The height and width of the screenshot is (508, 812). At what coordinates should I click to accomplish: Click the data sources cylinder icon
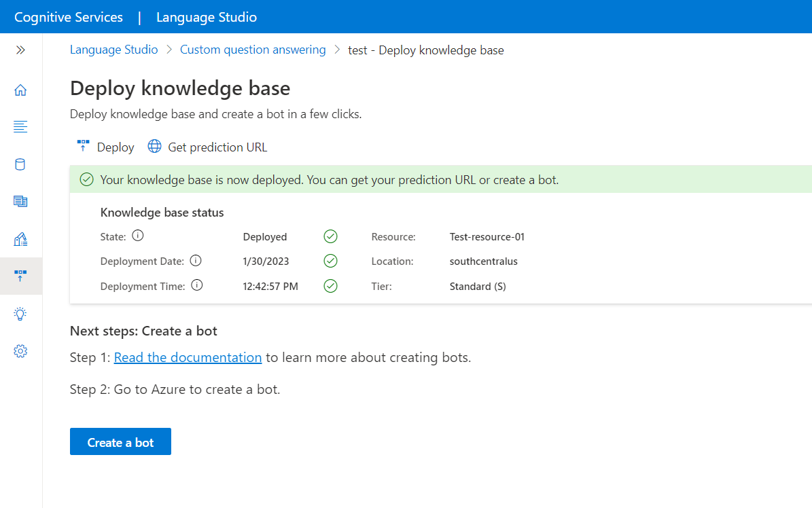(20, 164)
